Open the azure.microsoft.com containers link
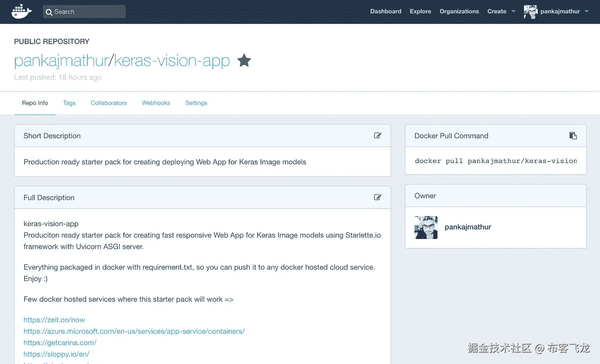600x364 pixels. [x=134, y=331]
